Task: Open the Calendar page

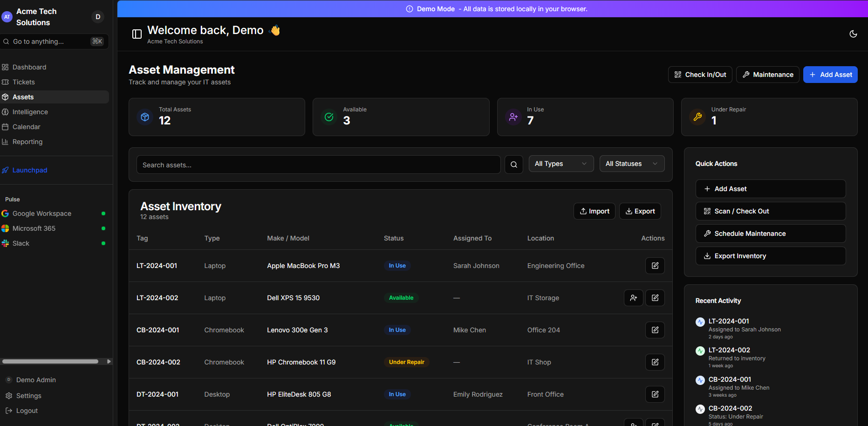Action: click(x=55, y=127)
